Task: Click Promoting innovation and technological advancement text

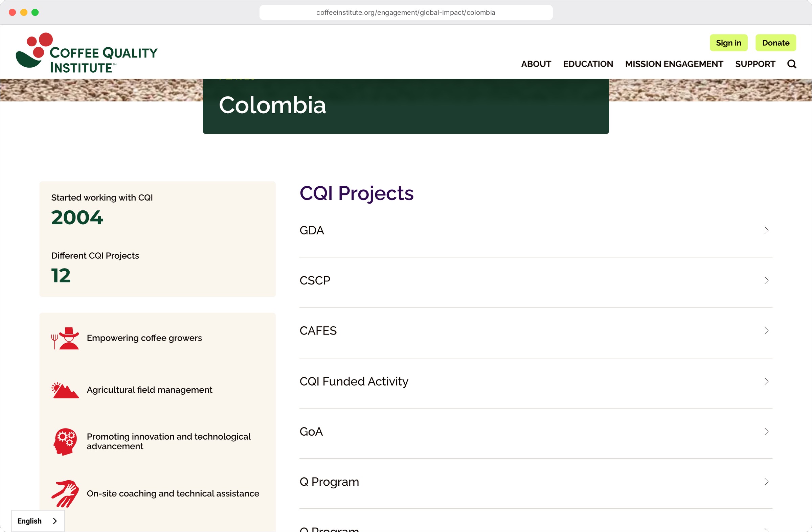Action: click(x=168, y=442)
